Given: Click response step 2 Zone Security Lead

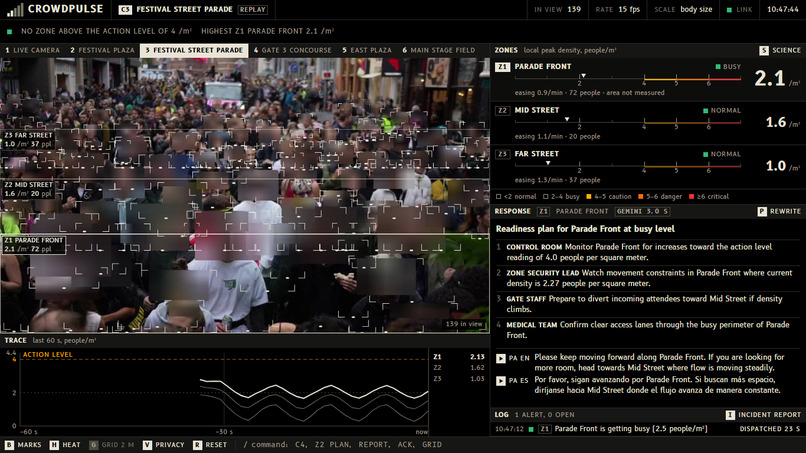Looking at the screenshot, I should [x=648, y=278].
